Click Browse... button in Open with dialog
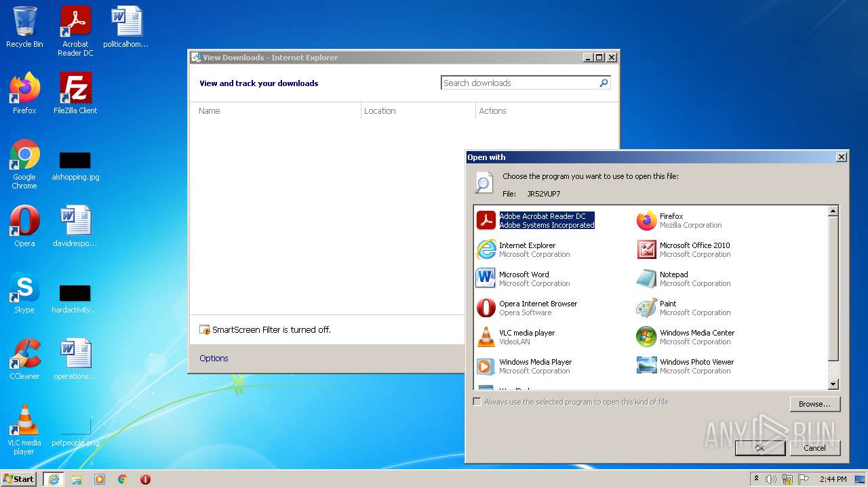 tap(814, 404)
